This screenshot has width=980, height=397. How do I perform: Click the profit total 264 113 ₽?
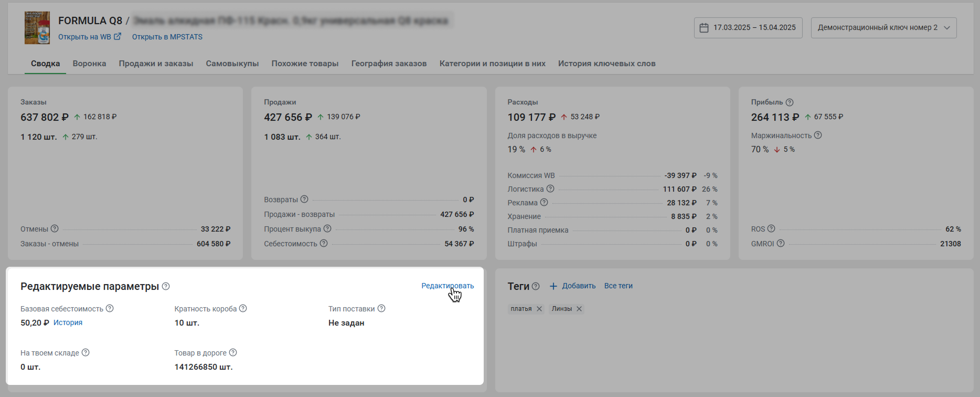(x=775, y=117)
